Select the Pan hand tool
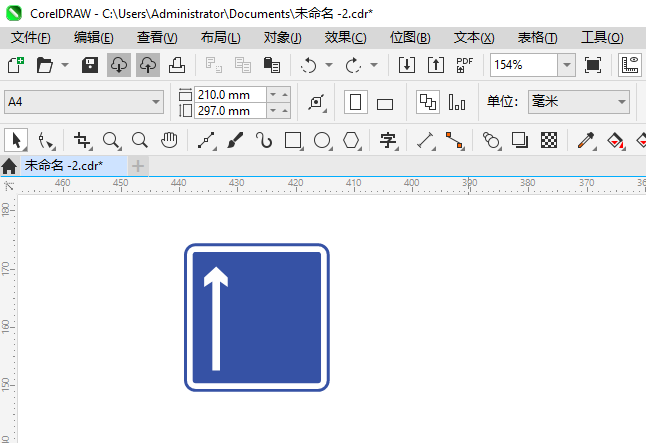The width and height of the screenshot is (646, 443). 169,141
